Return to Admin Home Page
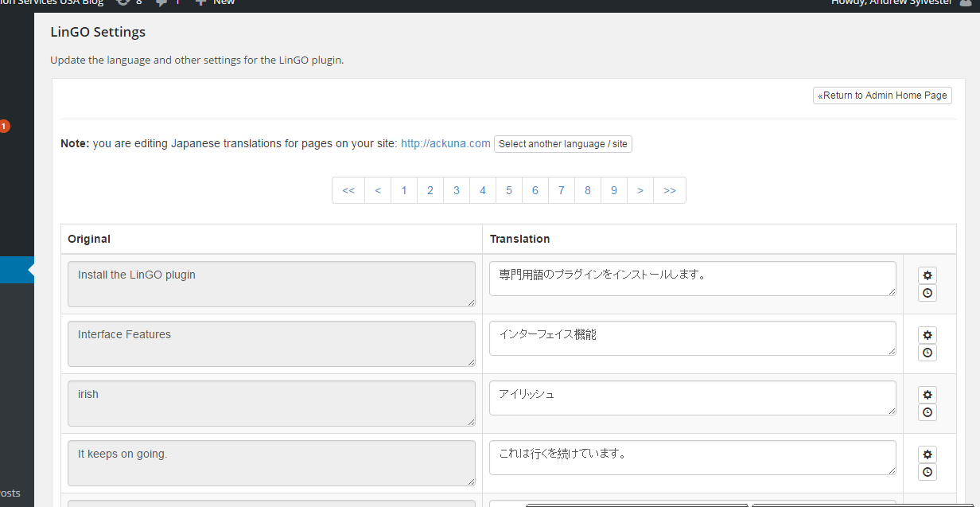This screenshot has width=980, height=507. point(882,96)
